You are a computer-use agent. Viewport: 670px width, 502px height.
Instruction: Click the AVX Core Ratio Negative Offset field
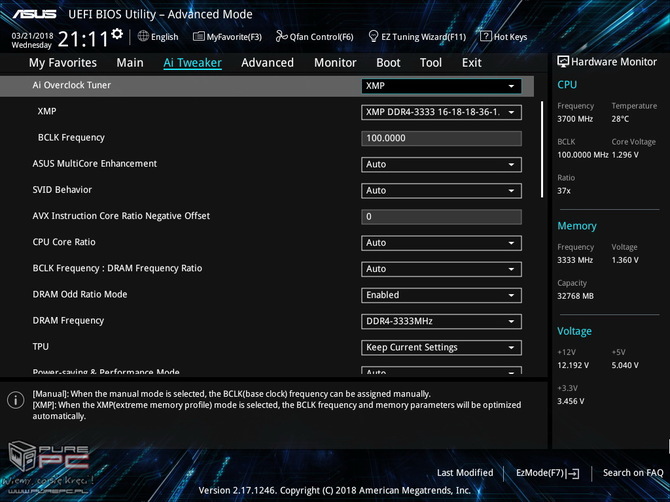point(441,217)
